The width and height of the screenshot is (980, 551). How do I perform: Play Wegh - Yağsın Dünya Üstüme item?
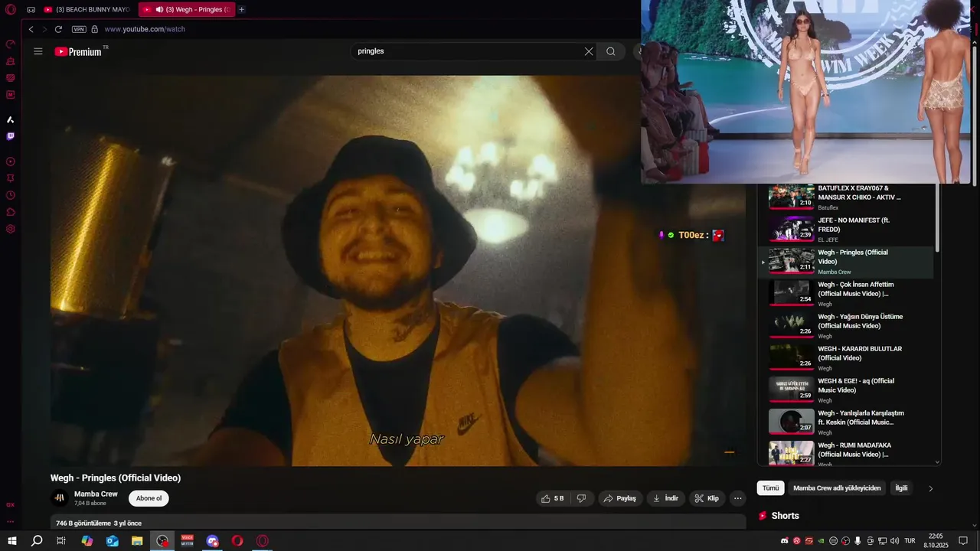tap(845, 326)
